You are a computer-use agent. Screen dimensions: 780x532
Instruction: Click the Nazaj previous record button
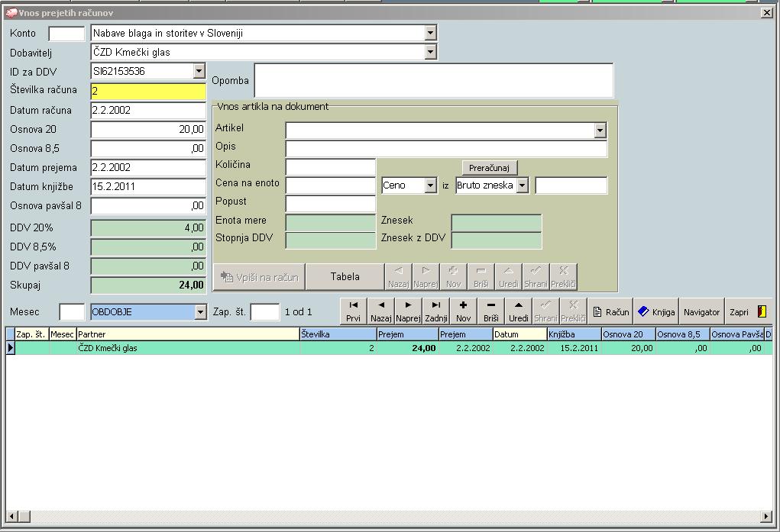(380, 311)
